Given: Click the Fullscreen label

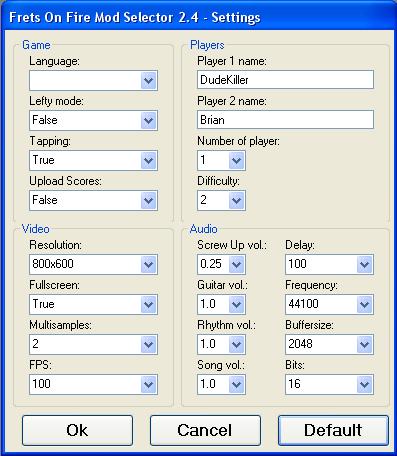Looking at the screenshot, I should (x=54, y=285).
